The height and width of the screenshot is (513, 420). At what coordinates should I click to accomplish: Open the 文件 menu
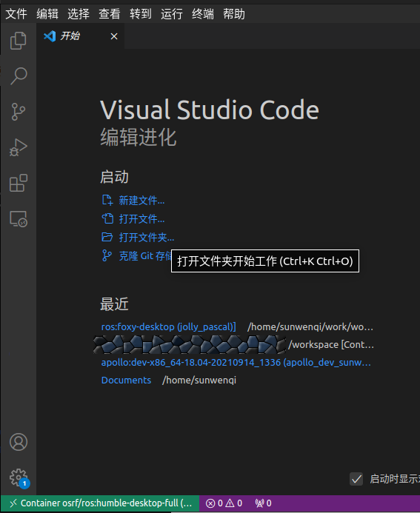16,14
